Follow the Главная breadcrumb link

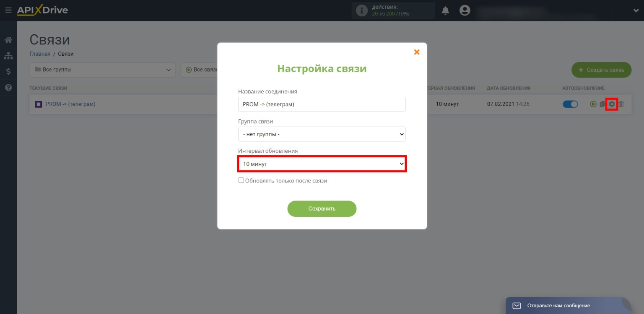(x=40, y=54)
